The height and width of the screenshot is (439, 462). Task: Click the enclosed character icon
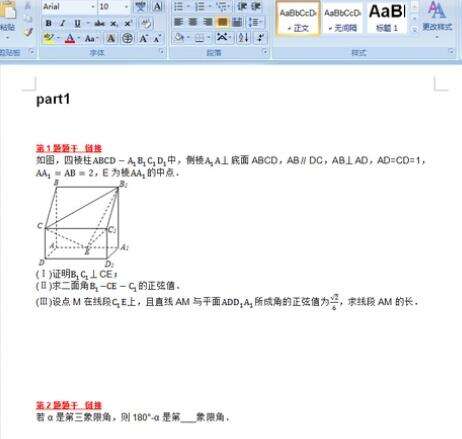coord(127,38)
